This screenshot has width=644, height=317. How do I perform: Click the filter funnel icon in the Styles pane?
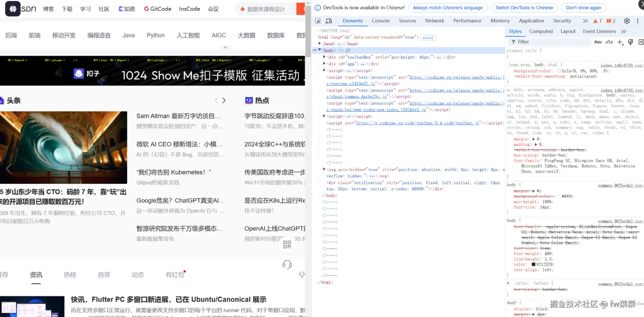click(x=513, y=42)
